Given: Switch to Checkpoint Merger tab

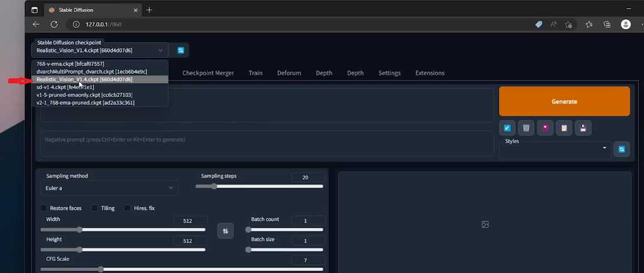Looking at the screenshot, I should point(208,73).
